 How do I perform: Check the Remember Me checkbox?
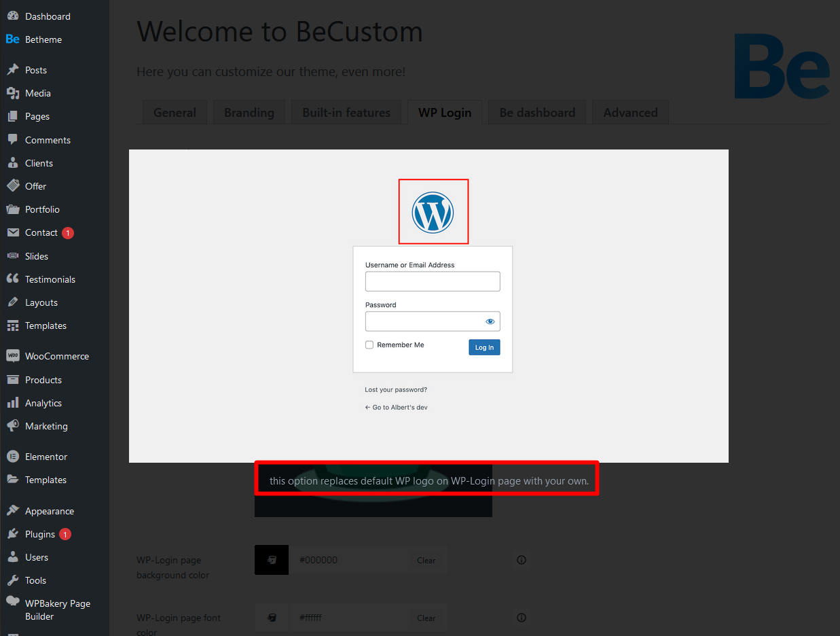(x=369, y=344)
